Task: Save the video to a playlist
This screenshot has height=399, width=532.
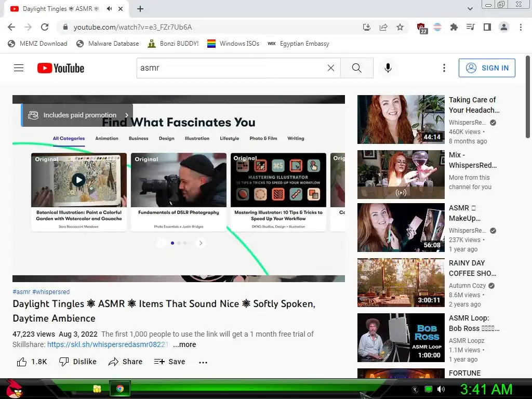Action: pyautogui.click(x=170, y=362)
